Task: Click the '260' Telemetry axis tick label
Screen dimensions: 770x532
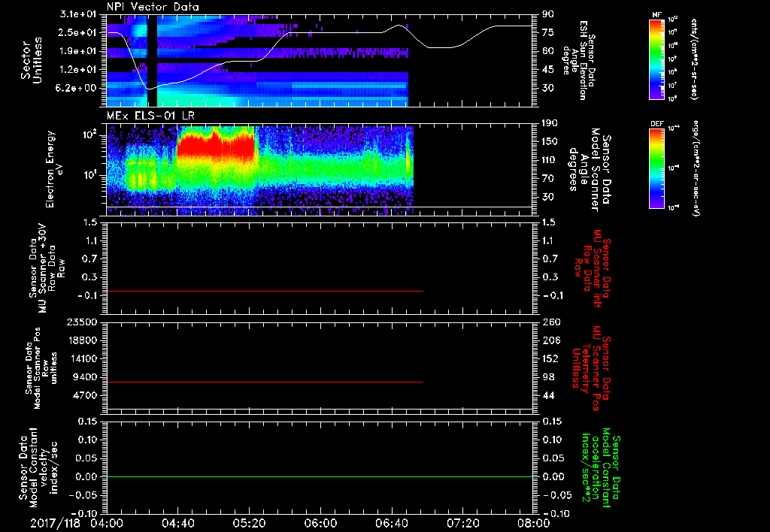Action: tap(550, 322)
